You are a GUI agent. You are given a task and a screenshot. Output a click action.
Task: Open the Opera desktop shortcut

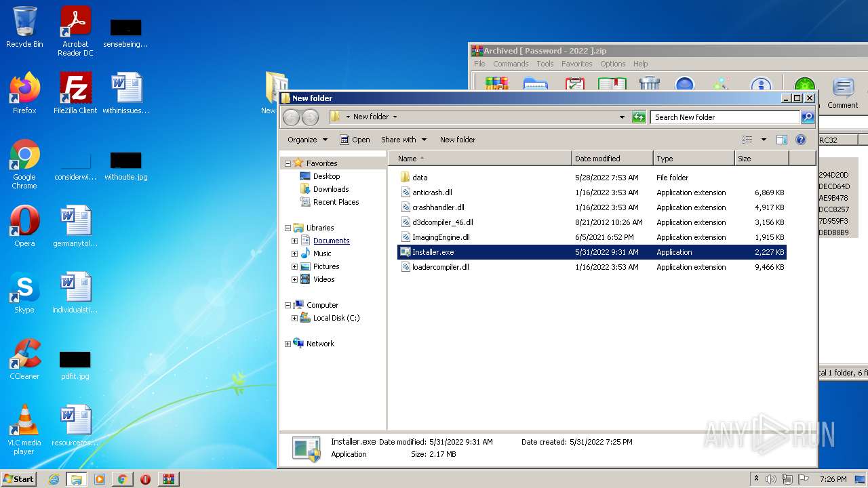point(24,226)
